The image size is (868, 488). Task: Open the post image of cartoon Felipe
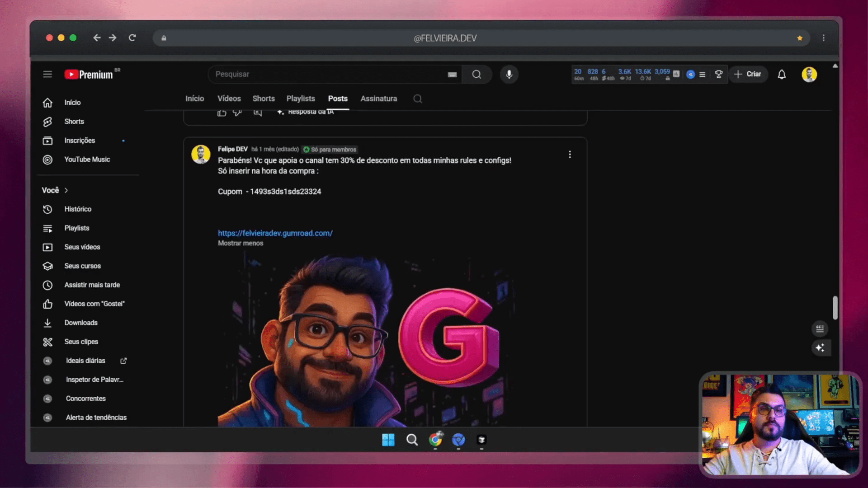point(367,340)
